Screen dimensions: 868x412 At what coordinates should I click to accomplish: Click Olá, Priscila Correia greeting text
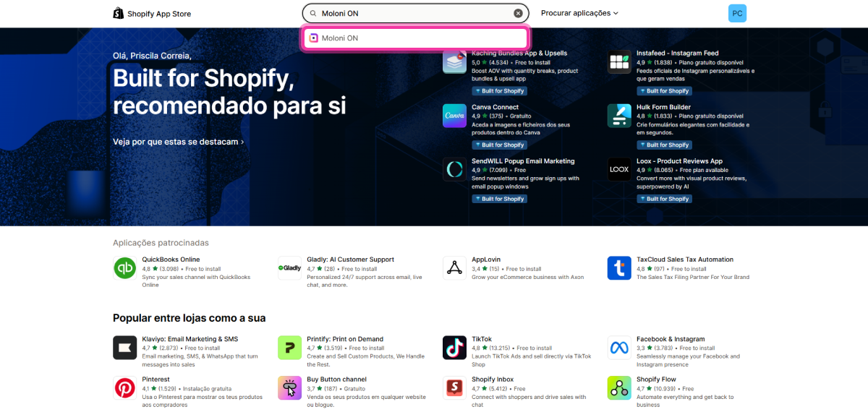(152, 56)
